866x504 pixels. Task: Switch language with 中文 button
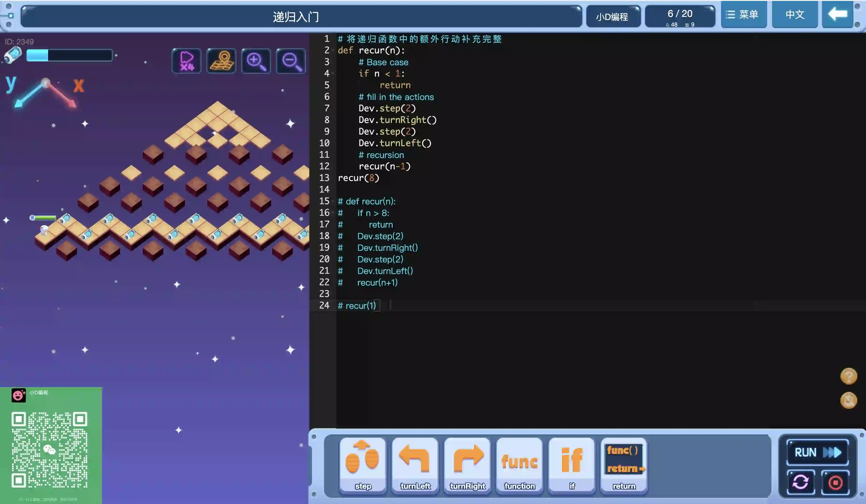(x=794, y=14)
